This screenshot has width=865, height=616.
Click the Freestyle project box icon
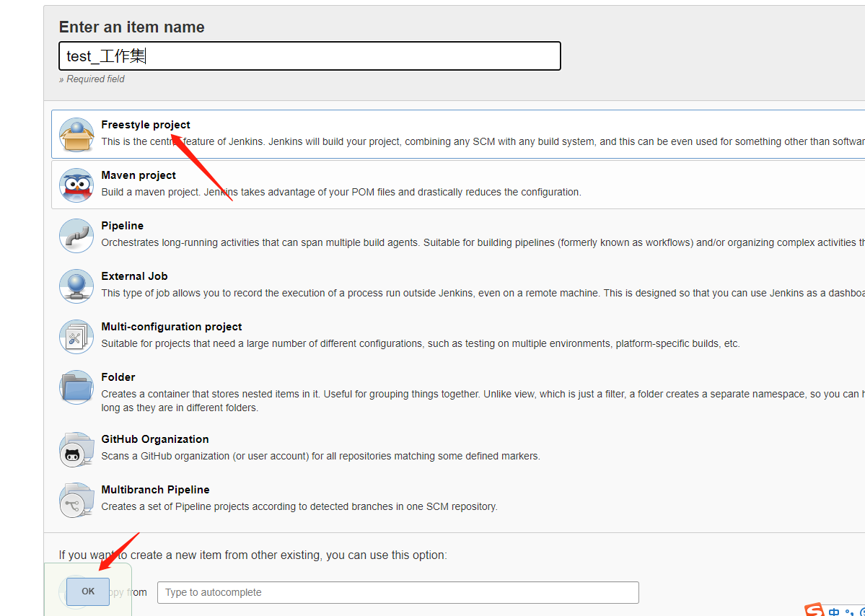pyautogui.click(x=76, y=134)
